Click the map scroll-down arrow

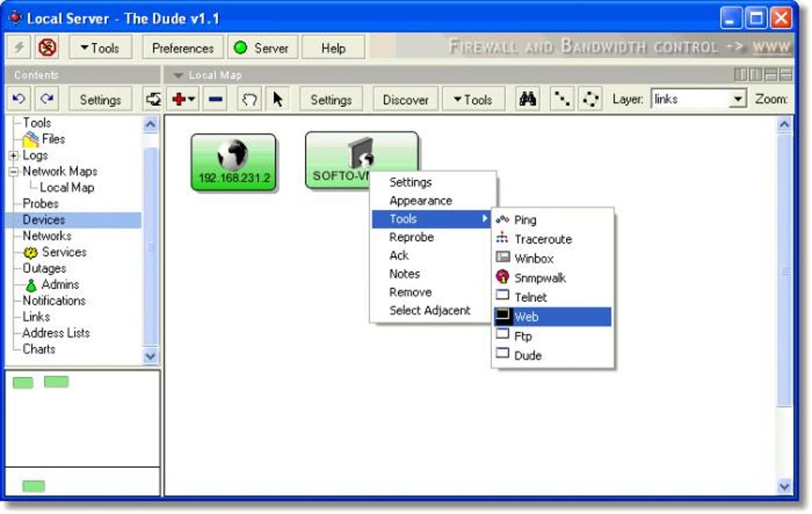[784, 486]
